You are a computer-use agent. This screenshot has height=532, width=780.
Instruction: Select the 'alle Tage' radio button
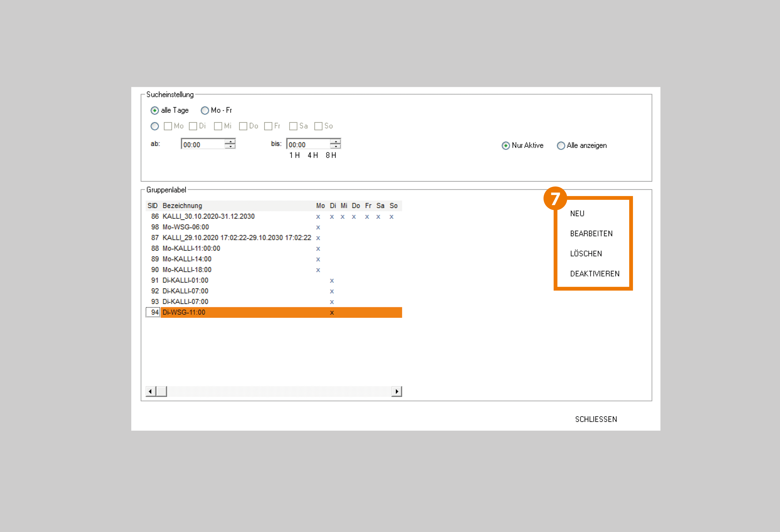coord(155,110)
